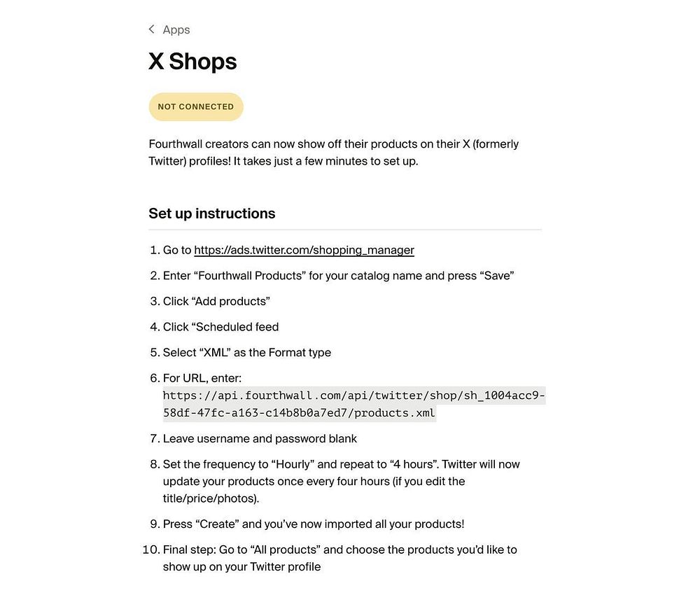Click the X Shops page title
This screenshot has height=616, width=700.
pos(192,62)
